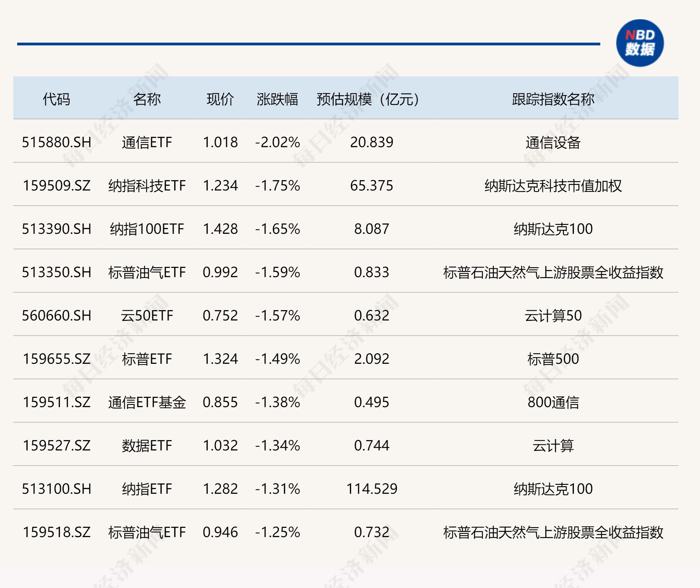Click the index name in the 513350.SH row

(553, 272)
